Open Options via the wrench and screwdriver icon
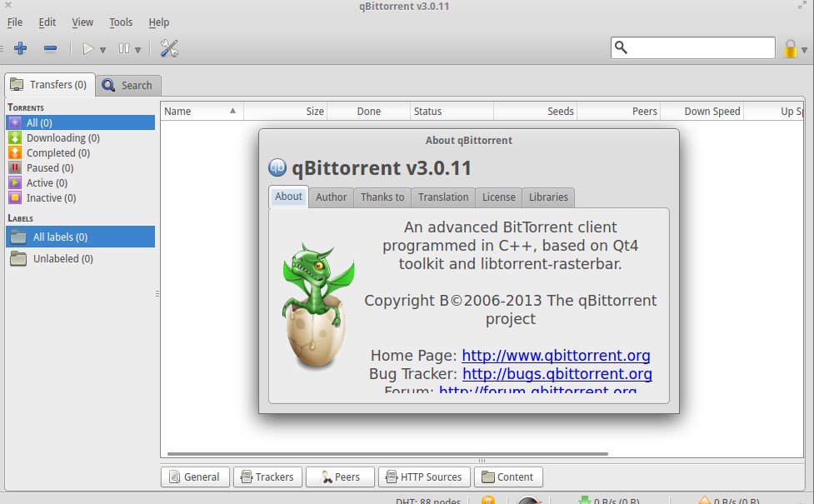814x504 pixels. click(x=169, y=48)
